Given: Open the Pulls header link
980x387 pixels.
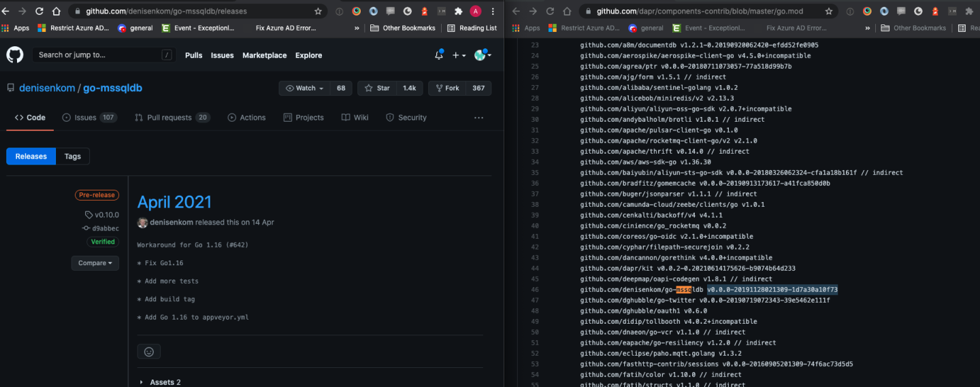Looking at the screenshot, I should [194, 55].
